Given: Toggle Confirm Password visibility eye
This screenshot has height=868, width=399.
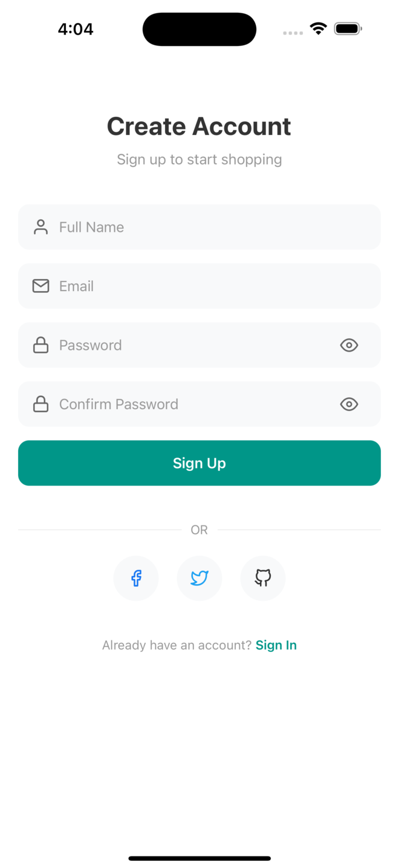Looking at the screenshot, I should tap(349, 404).
